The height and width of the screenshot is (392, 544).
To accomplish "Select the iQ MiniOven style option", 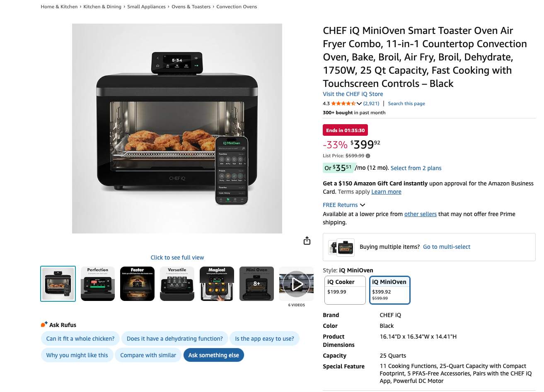I will pyautogui.click(x=390, y=290).
